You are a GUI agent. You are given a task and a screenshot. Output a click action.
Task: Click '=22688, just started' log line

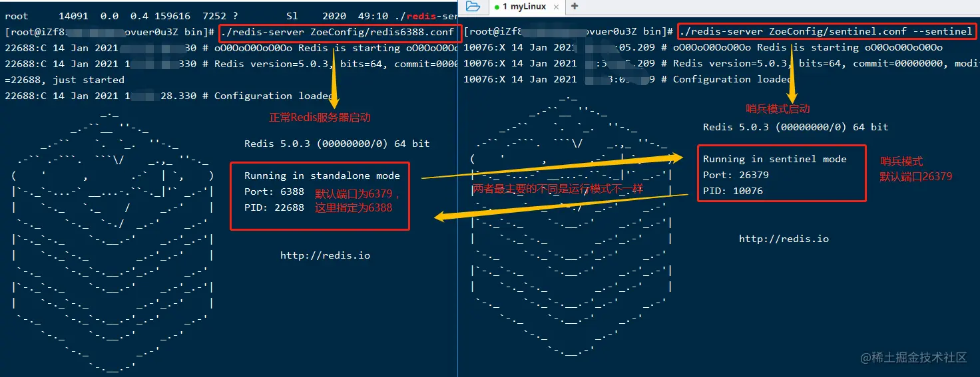[65, 80]
